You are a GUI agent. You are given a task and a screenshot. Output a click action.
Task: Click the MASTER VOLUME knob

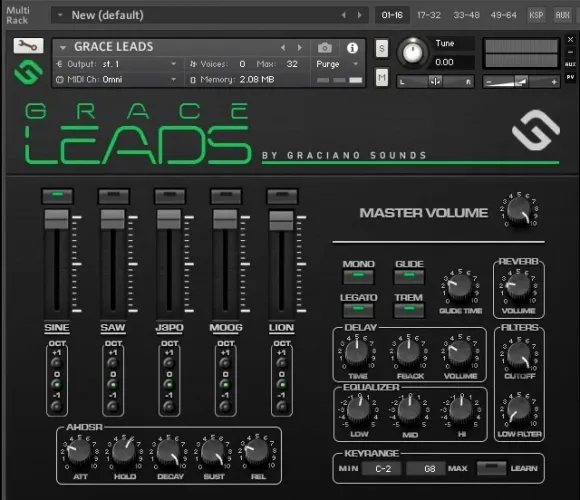(519, 211)
